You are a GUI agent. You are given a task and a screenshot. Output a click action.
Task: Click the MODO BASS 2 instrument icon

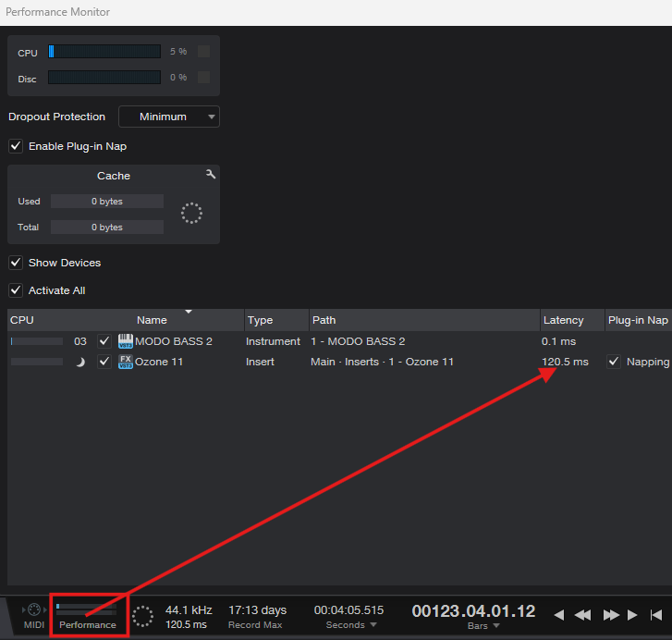click(x=125, y=341)
